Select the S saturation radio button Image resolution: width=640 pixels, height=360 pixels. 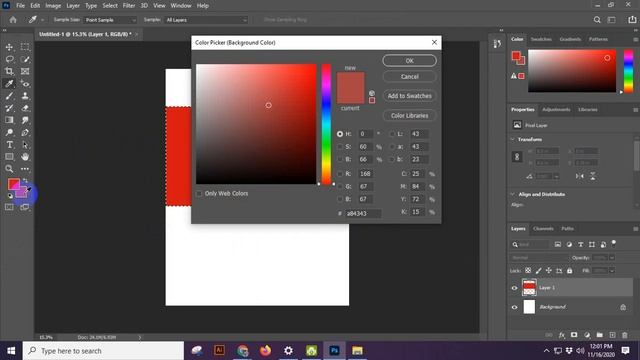[340, 147]
